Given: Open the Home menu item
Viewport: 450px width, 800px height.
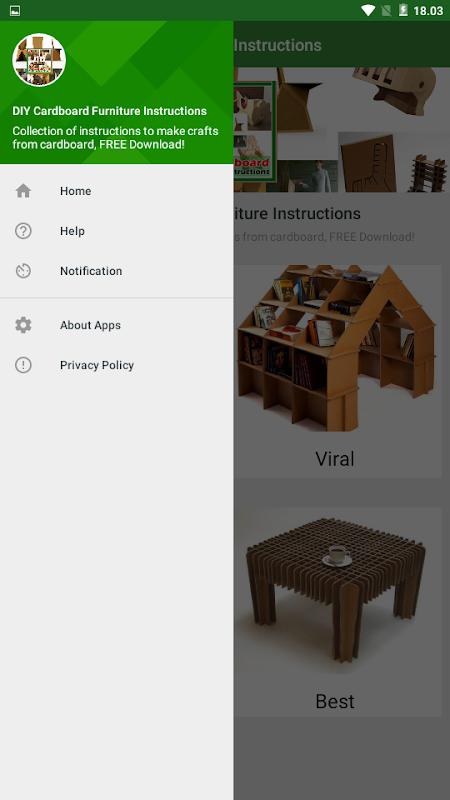Looking at the screenshot, I should pyautogui.click(x=116, y=191).
